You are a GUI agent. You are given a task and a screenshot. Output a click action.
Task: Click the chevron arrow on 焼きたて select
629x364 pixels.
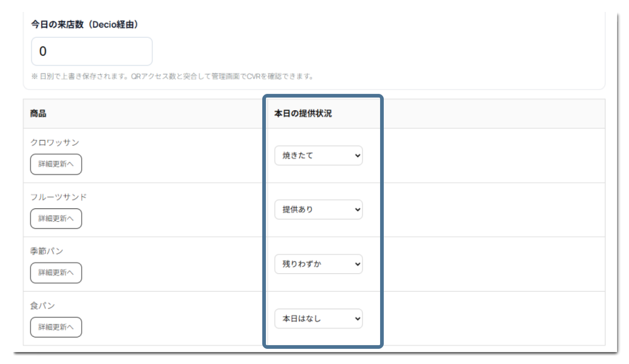point(358,156)
